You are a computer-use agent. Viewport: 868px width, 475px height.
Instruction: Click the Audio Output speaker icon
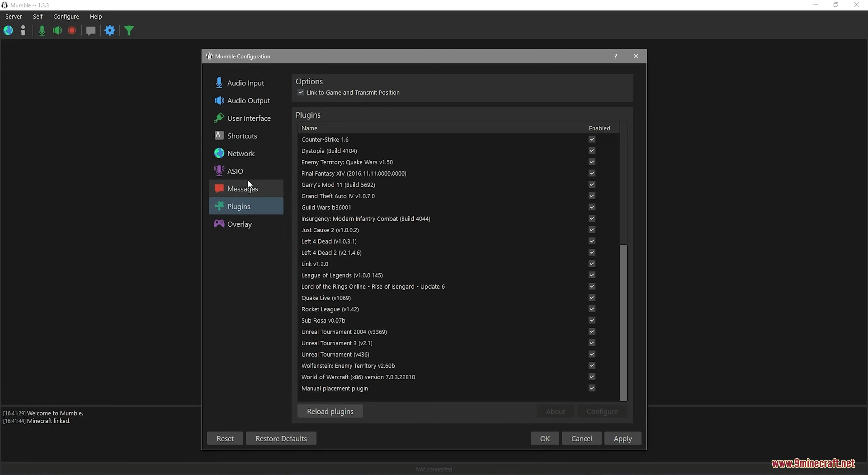click(x=219, y=100)
